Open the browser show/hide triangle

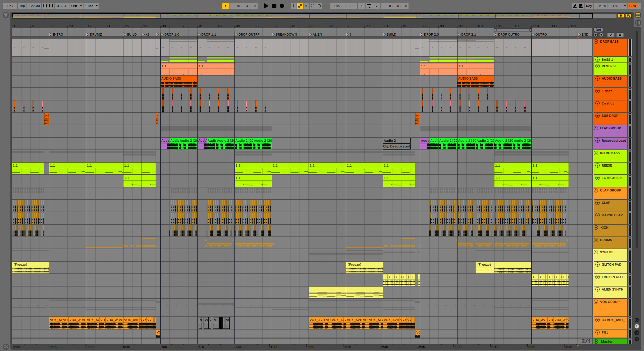tap(6, 15)
